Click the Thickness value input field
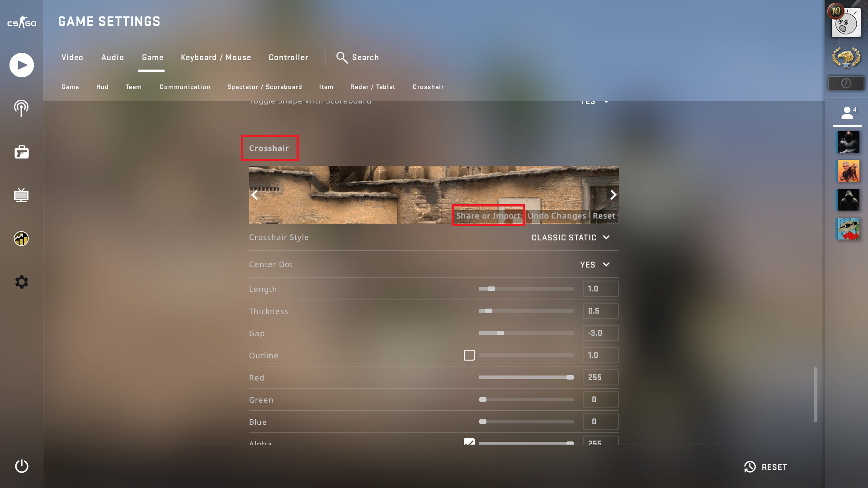The image size is (868, 488). click(600, 311)
